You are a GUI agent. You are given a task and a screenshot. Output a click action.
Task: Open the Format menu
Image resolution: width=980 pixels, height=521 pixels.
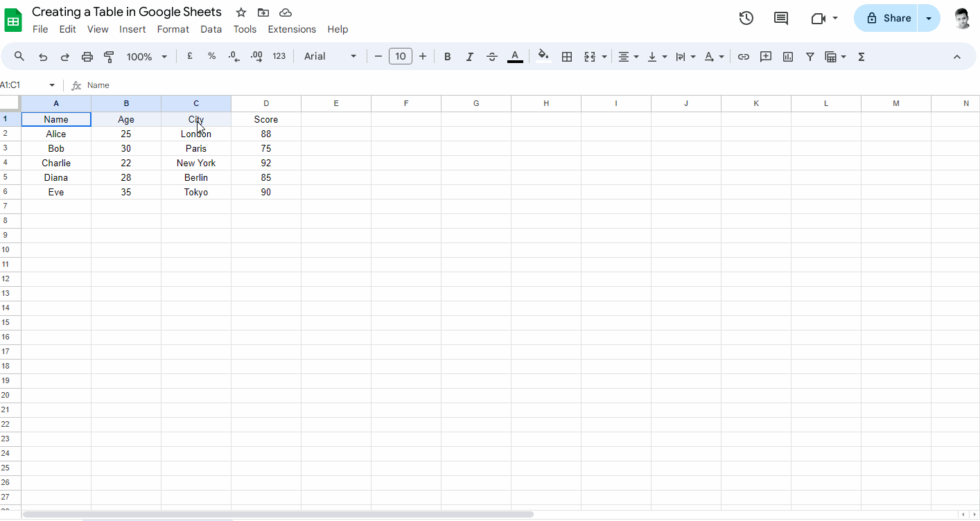tap(173, 29)
